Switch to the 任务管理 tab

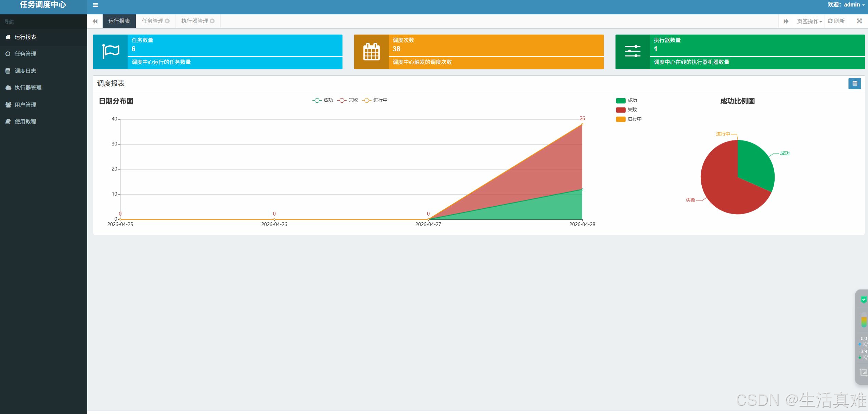(x=153, y=21)
